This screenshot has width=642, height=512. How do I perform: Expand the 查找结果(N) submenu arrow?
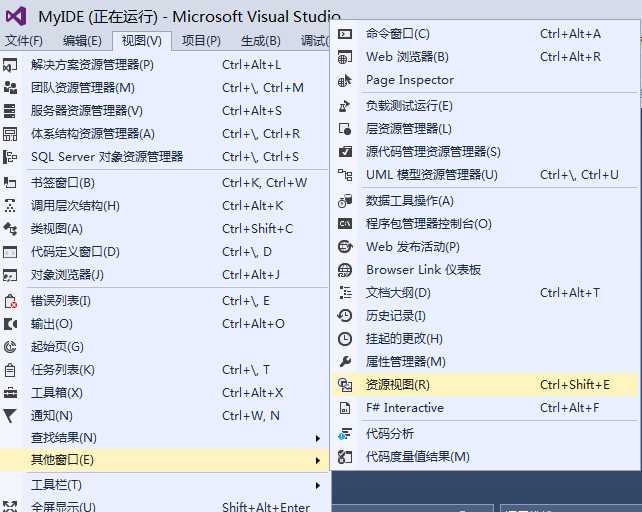[x=318, y=438]
